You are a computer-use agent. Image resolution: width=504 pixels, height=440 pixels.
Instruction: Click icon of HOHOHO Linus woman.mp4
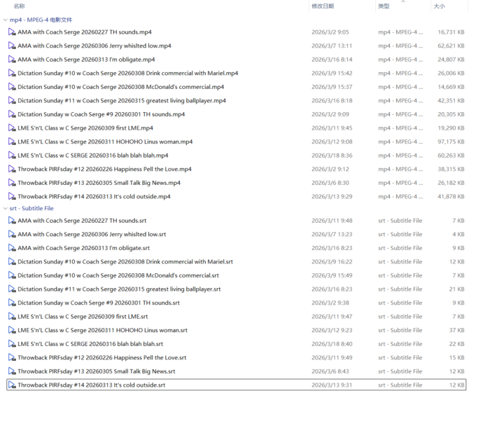[x=12, y=142]
